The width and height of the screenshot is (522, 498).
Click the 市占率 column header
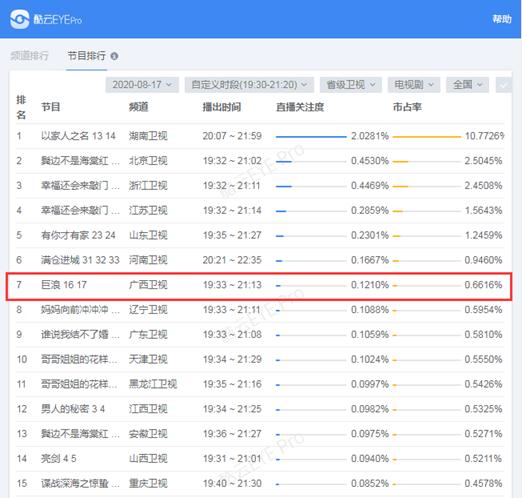407,107
